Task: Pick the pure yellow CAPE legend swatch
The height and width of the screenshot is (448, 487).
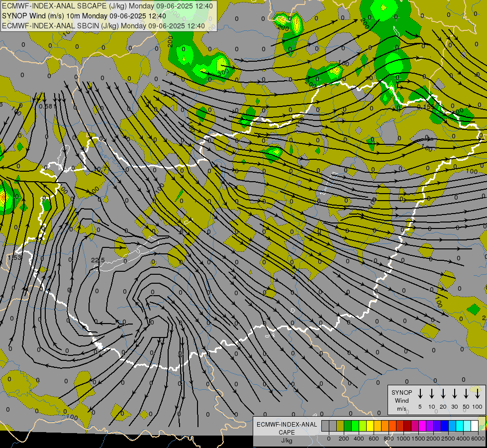Action: (x=370, y=426)
